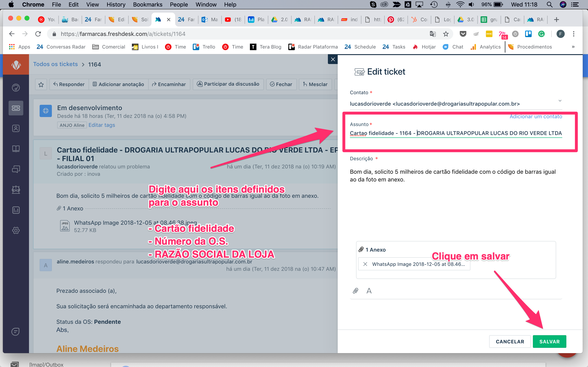Open Reports chart icon in sidebar
Image resolution: width=588 pixels, height=367 pixels.
(x=16, y=210)
